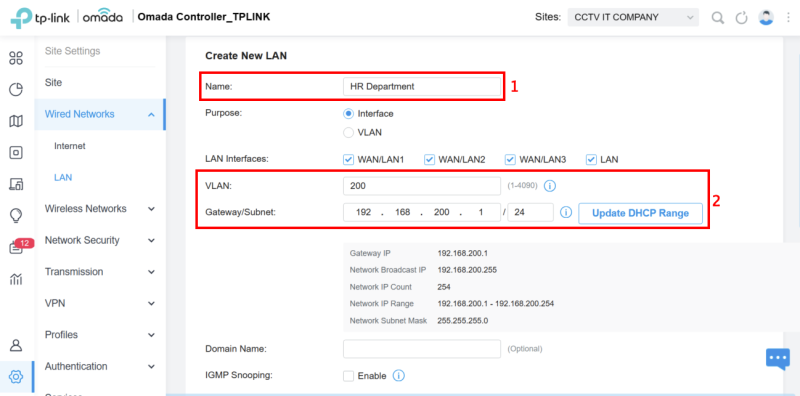Open the user account avatar
This screenshot has width=800, height=396.
click(x=766, y=17)
